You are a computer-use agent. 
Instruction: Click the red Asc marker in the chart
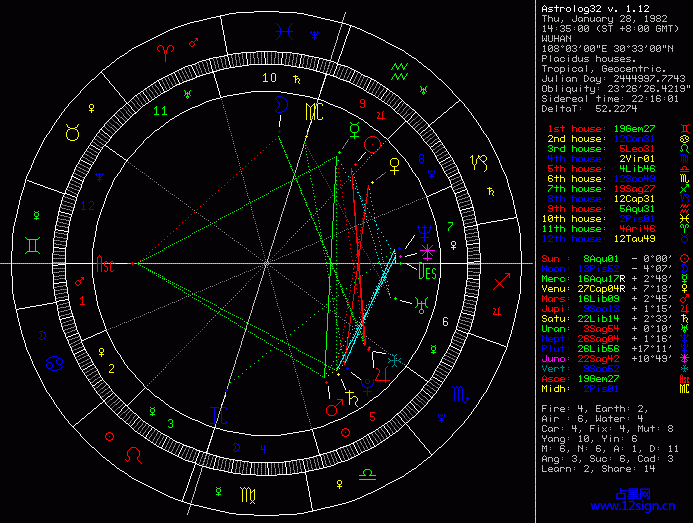click(x=105, y=267)
